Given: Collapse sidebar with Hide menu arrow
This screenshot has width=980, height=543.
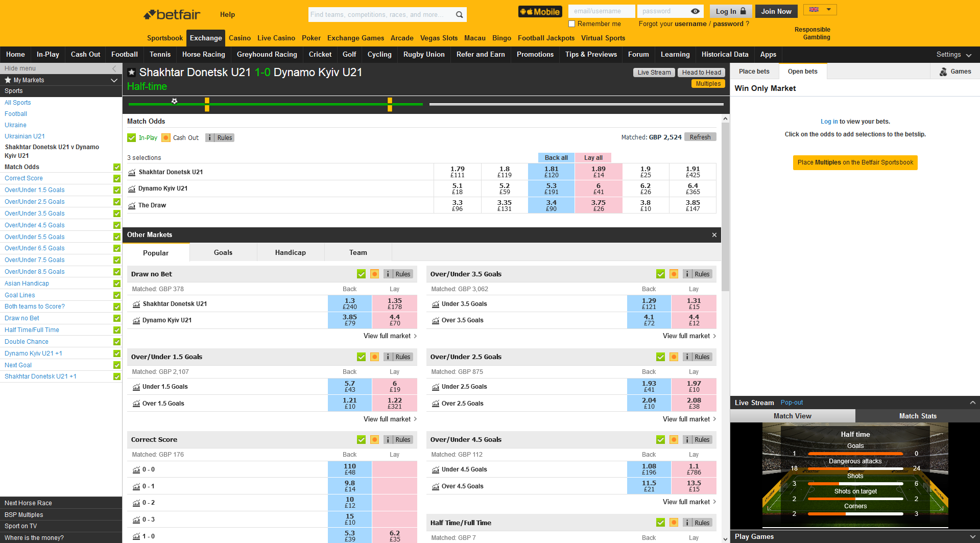Looking at the screenshot, I should 114,68.
